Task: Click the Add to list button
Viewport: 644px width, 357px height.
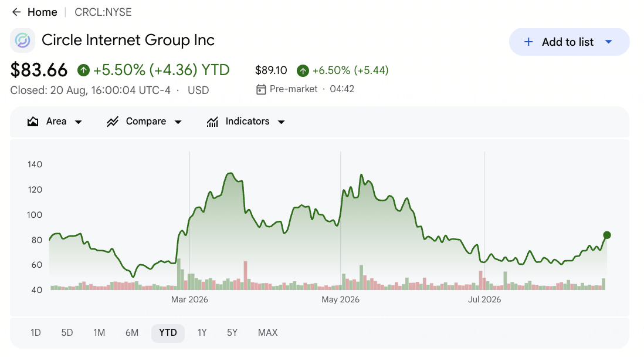Action: tap(570, 42)
